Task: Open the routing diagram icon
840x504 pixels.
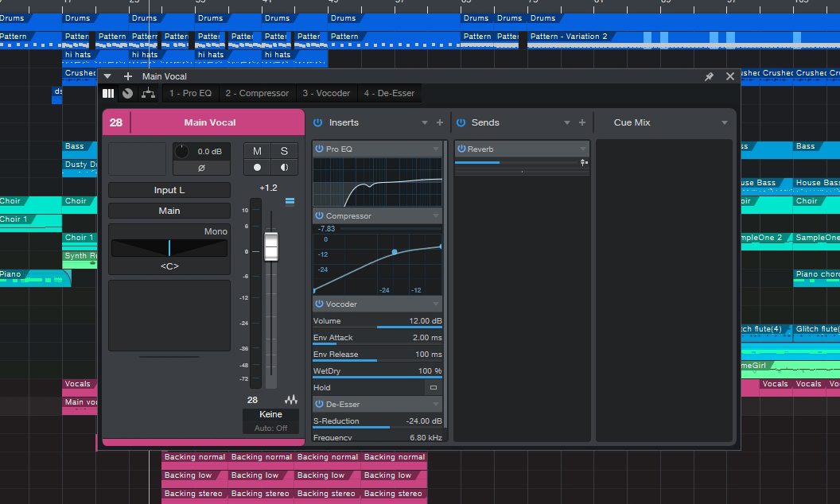Action: click(x=150, y=93)
